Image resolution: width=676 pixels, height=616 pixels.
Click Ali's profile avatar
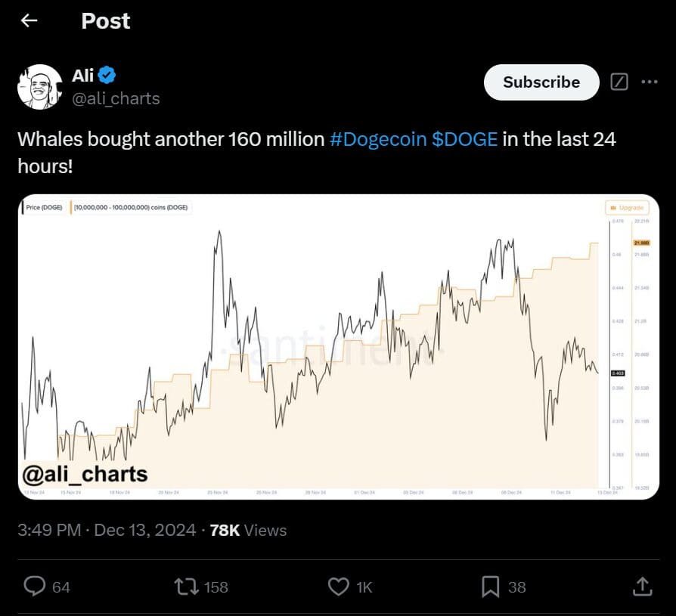[x=39, y=86]
